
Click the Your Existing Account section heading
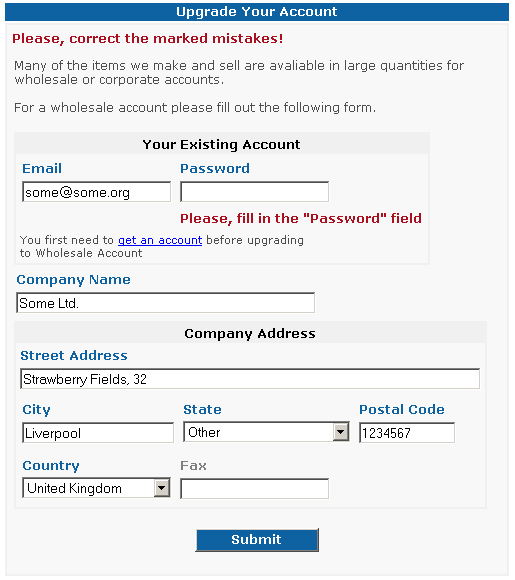click(222, 144)
